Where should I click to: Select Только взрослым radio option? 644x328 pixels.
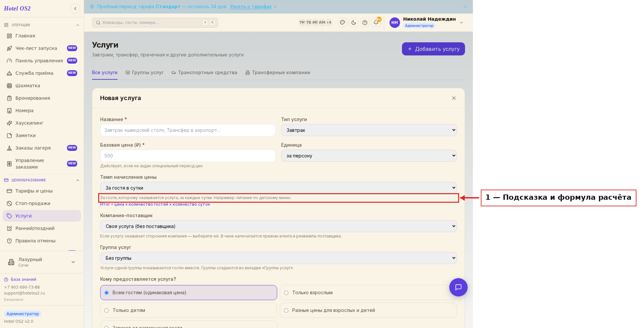[368, 293]
